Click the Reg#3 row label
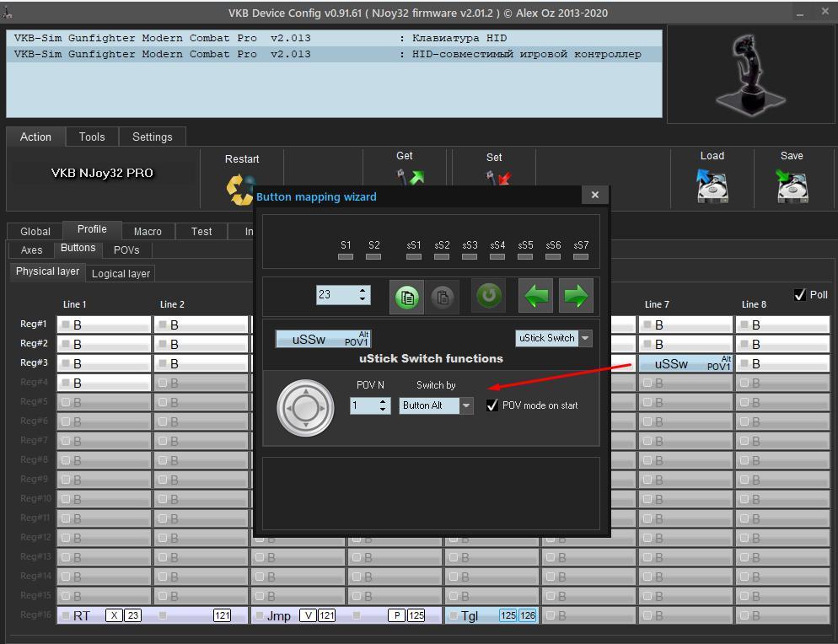The image size is (838, 644). click(34, 362)
